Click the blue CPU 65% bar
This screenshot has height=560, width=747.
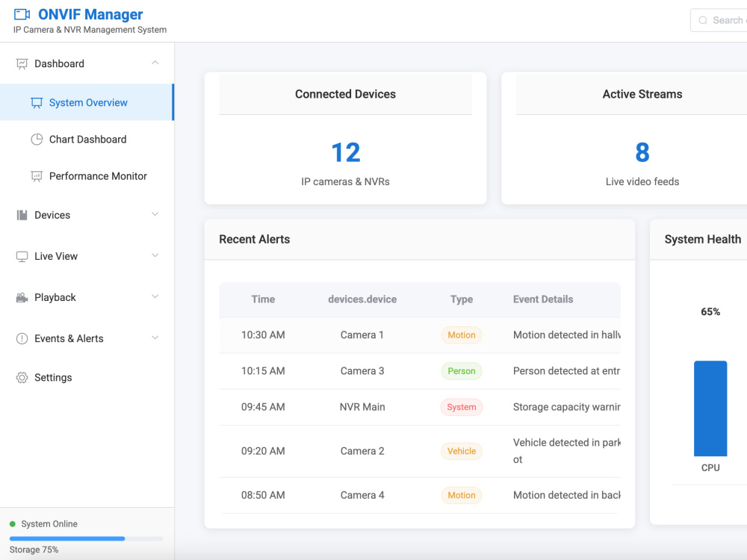coord(710,408)
